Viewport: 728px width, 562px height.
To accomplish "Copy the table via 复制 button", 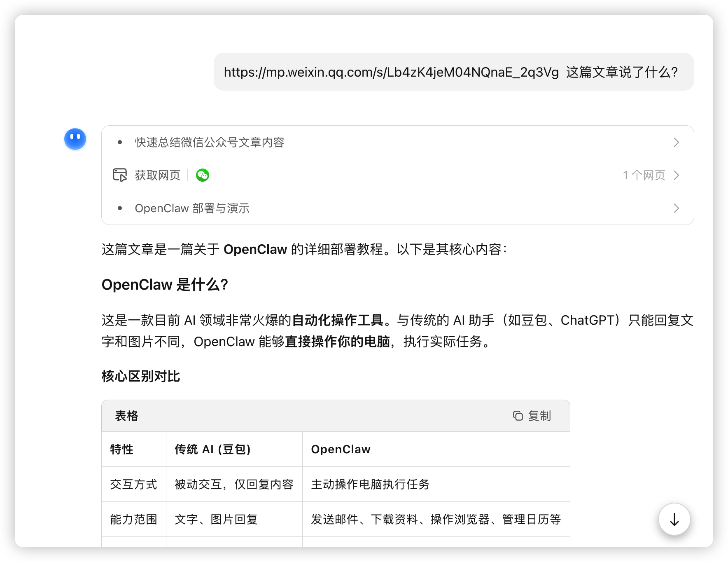I will [x=532, y=416].
